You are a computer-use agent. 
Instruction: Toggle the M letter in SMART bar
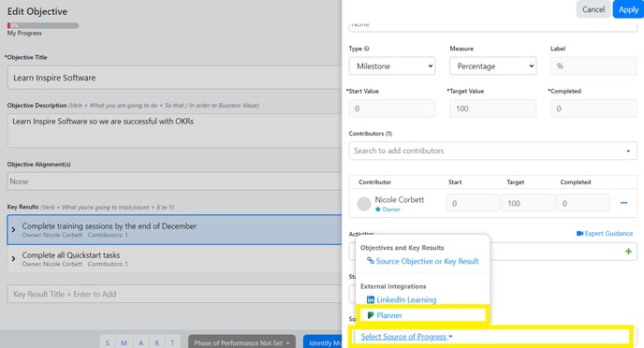[124, 342]
